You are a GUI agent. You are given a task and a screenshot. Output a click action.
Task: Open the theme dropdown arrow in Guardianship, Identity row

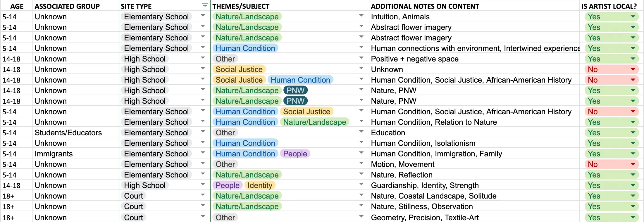click(361, 185)
